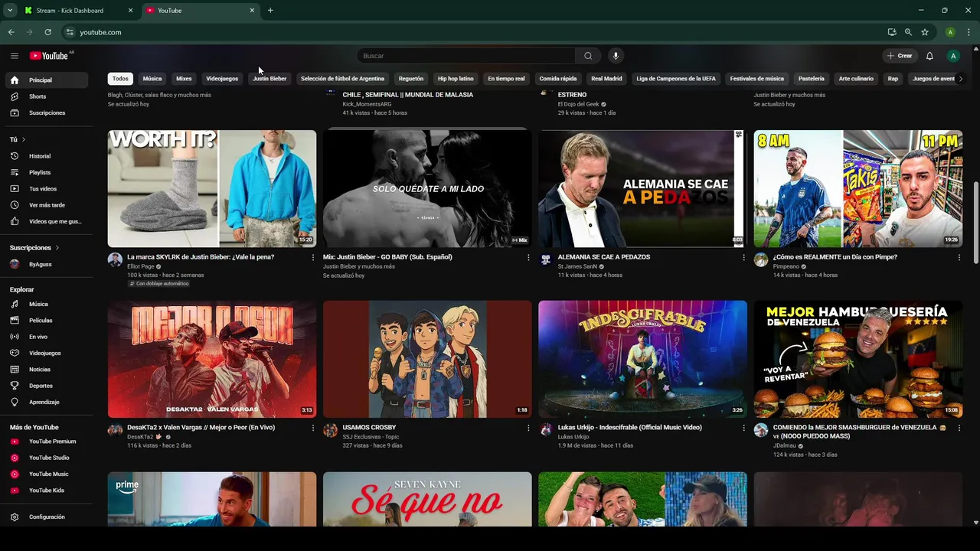Open options for SKYLRK Justin Bieber video
980x551 pixels.
point(312,257)
